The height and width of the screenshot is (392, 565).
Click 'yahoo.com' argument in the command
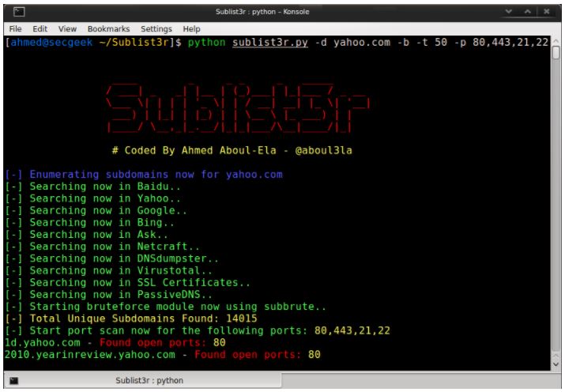(x=361, y=43)
